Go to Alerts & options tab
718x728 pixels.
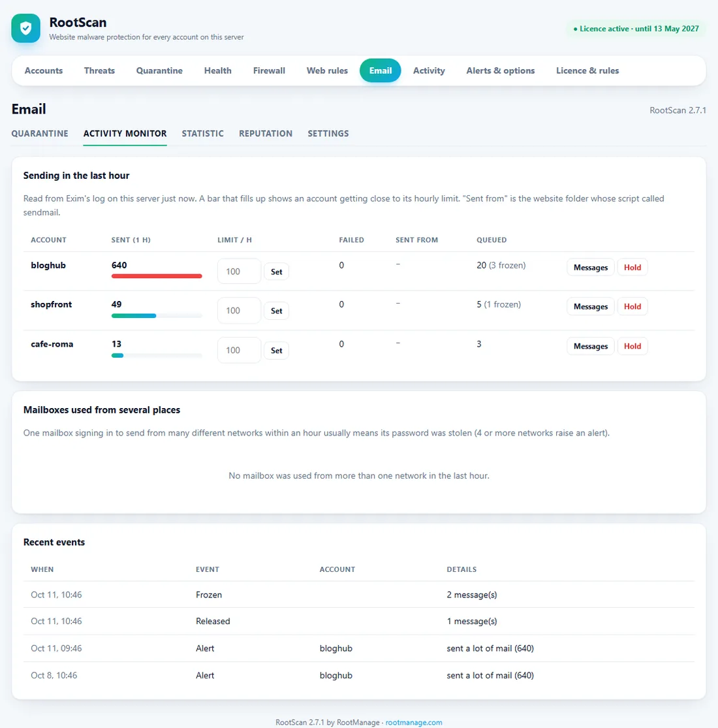(501, 71)
